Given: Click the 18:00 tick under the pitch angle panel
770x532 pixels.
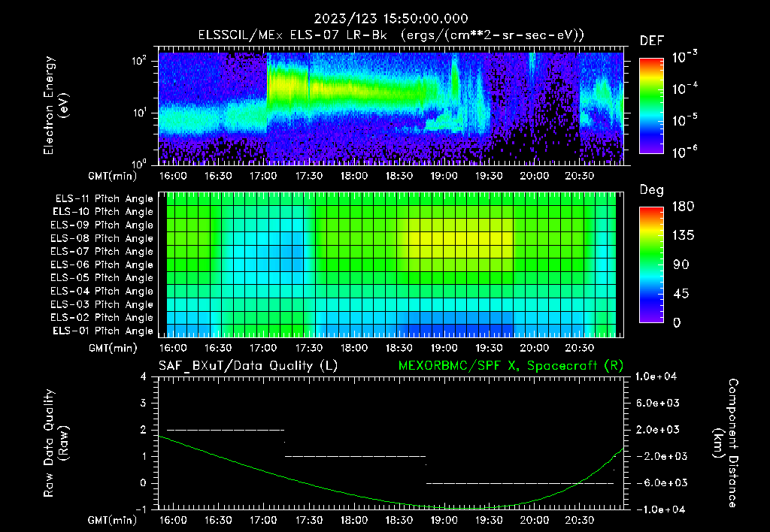Looking at the screenshot, I should point(353,348).
